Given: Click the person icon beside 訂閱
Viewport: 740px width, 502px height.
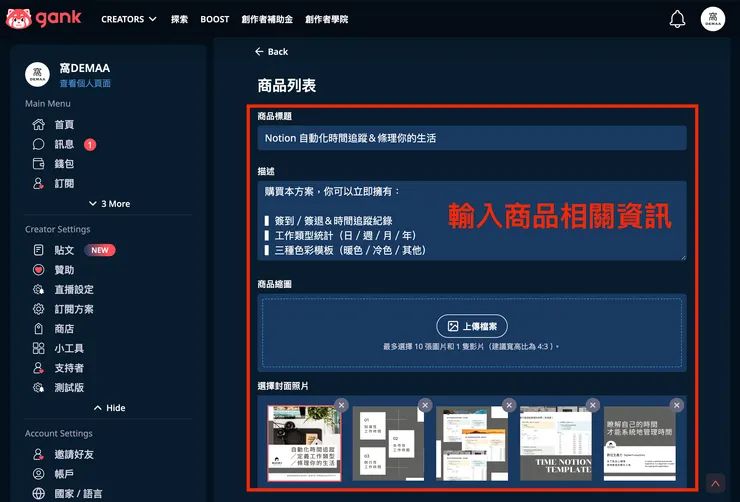Looking at the screenshot, I should [39, 183].
